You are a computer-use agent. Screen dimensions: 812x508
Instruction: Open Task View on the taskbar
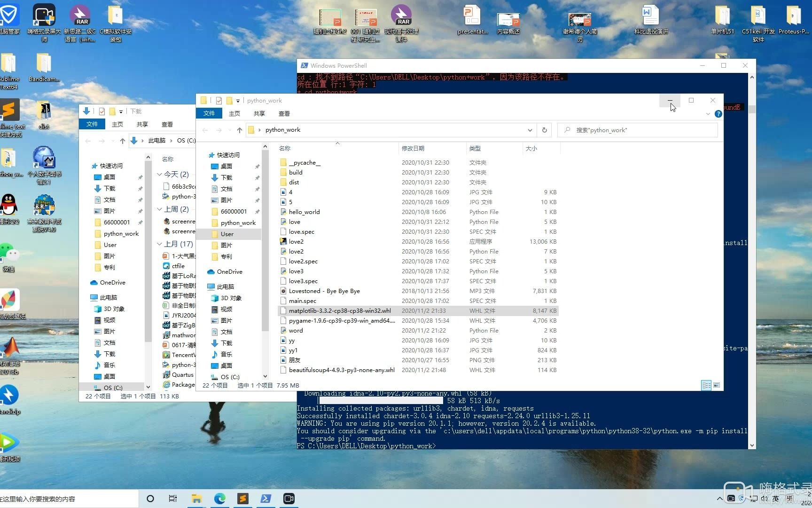pyautogui.click(x=173, y=499)
